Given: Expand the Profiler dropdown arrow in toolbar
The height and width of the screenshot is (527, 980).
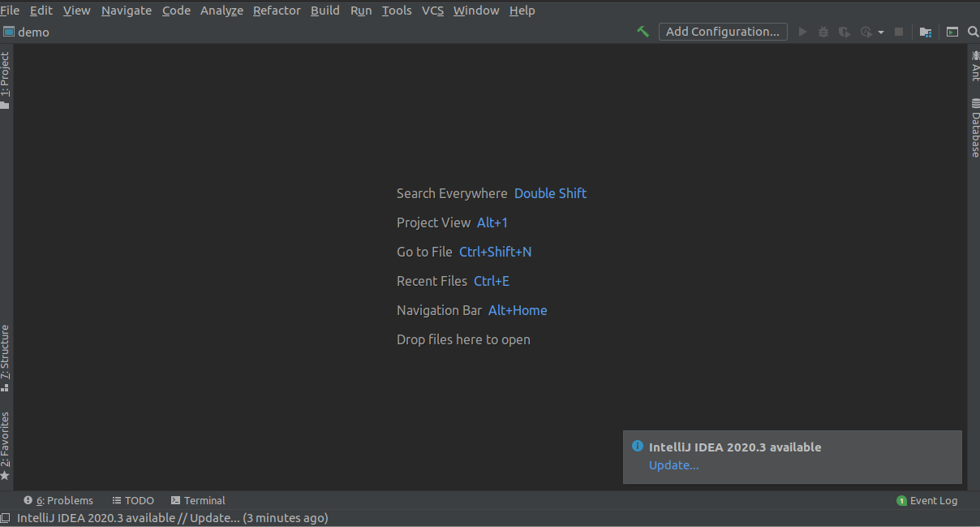Looking at the screenshot, I should pos(880,32).
